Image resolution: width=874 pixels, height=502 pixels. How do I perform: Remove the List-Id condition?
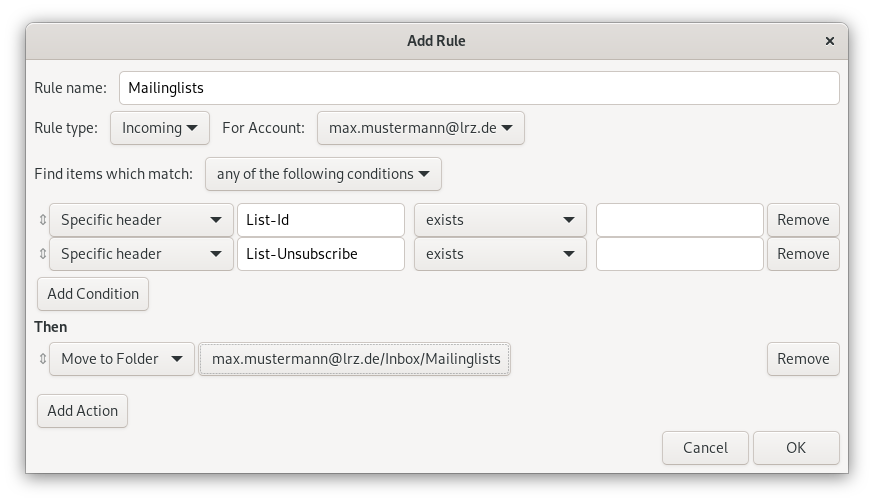click(803, 220)
